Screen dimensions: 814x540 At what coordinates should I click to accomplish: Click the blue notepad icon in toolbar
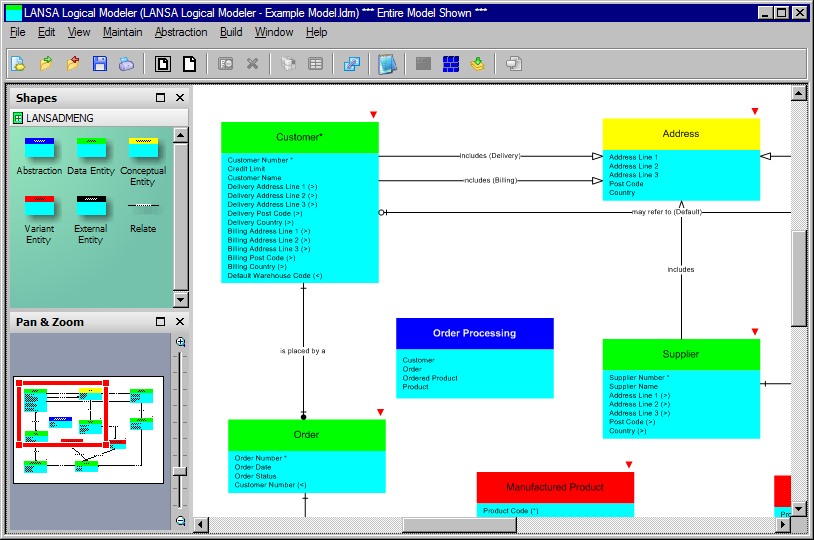pos(387,64)
